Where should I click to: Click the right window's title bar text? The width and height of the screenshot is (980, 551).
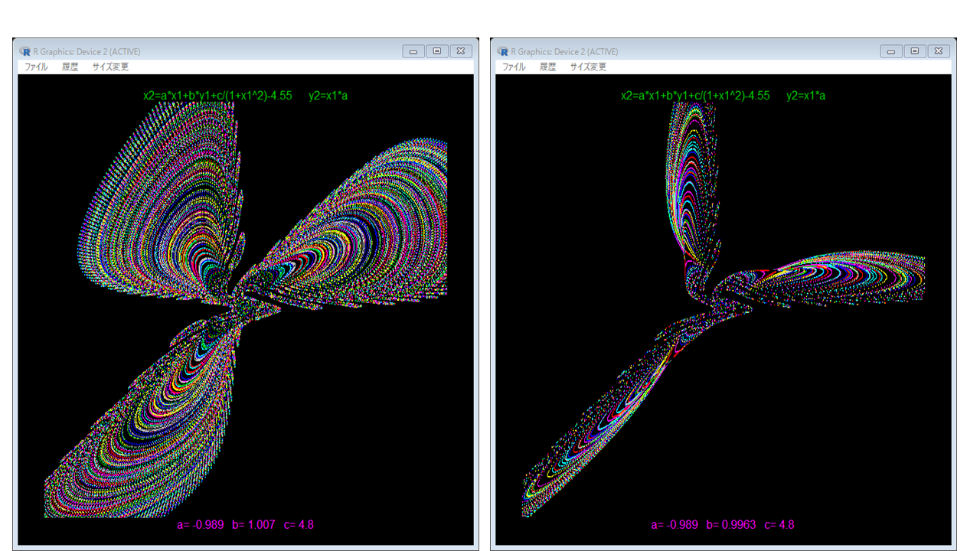(x=564, y=51)
